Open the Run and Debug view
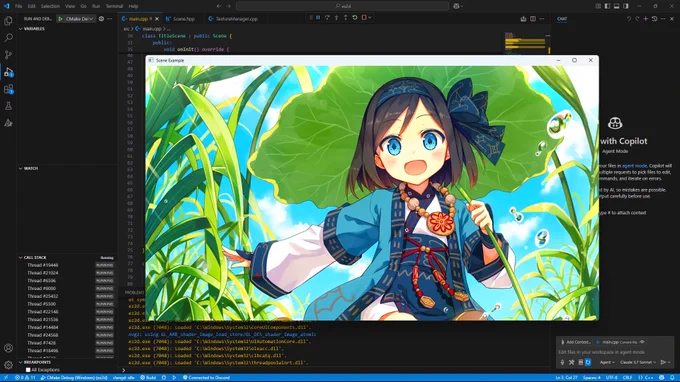The width and height of the screenshot is (680, 382). [8, 72]
